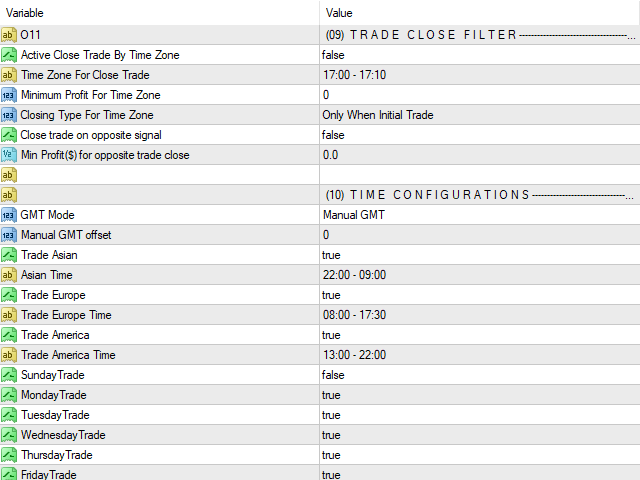Click the Variable column header
The width and height of the screenshot is (640, 480).
pos(160,13)
